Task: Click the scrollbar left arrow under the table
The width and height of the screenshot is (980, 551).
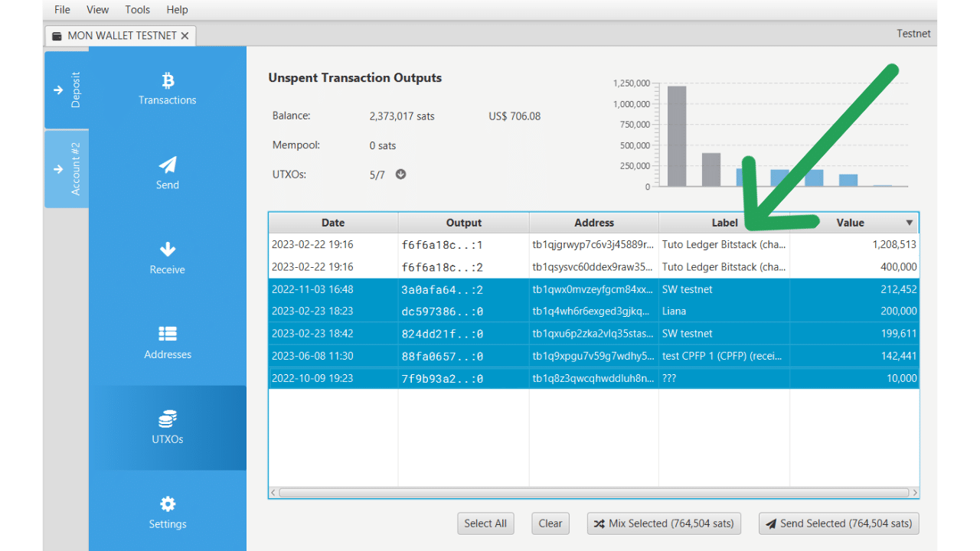Action: 273,493
